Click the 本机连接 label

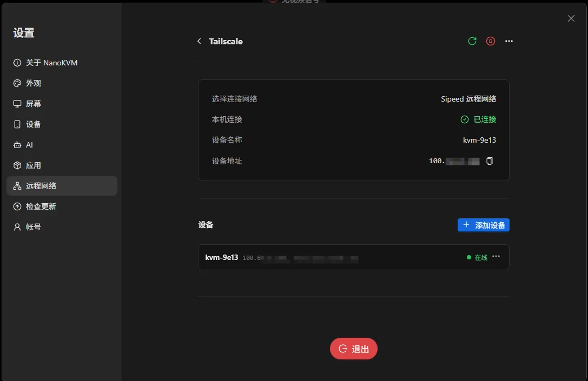pos(227,119)
